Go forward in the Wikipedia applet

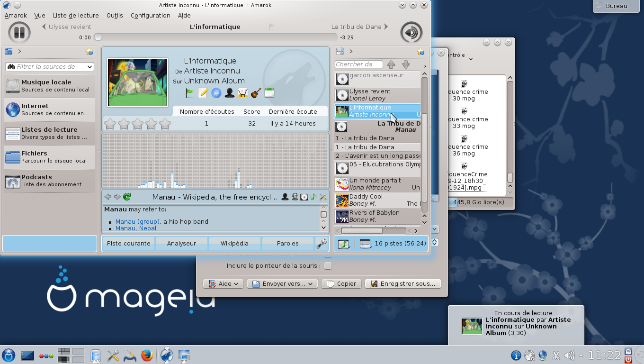(x=117, y=197)
